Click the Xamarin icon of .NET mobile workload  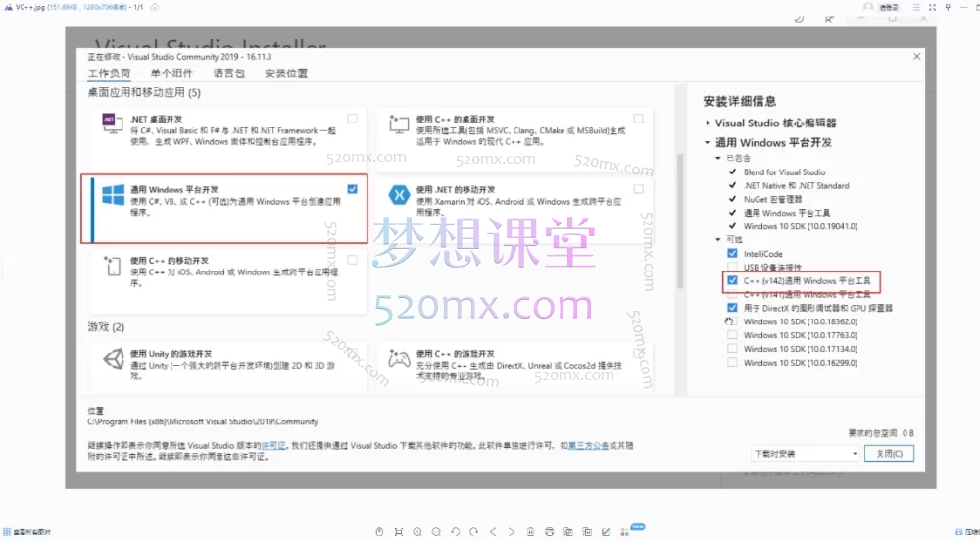399,194
